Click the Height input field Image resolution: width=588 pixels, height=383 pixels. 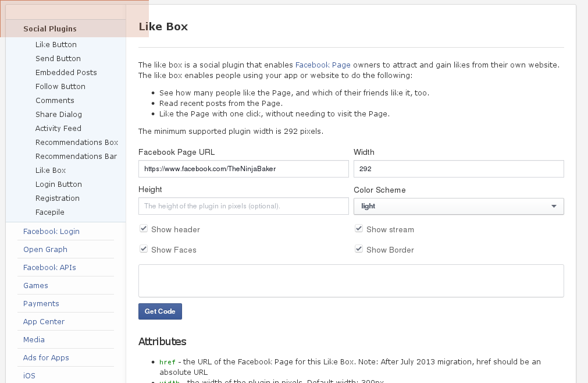[x=243, y=206]
